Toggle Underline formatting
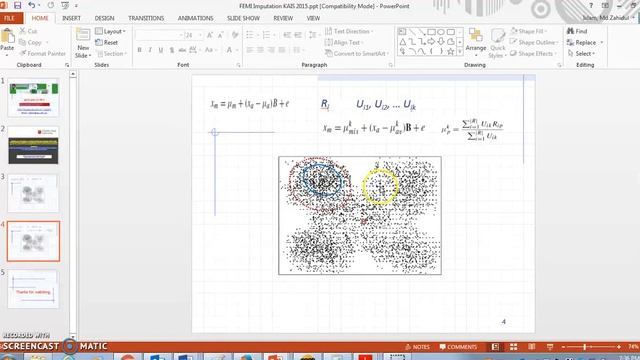The image size is (640, 360). tap(161, 50)
